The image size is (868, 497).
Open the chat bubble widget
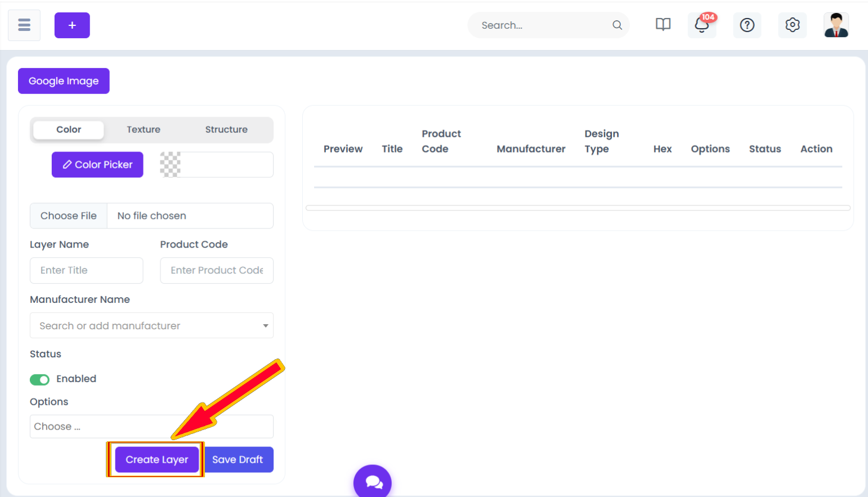point(373,482)
